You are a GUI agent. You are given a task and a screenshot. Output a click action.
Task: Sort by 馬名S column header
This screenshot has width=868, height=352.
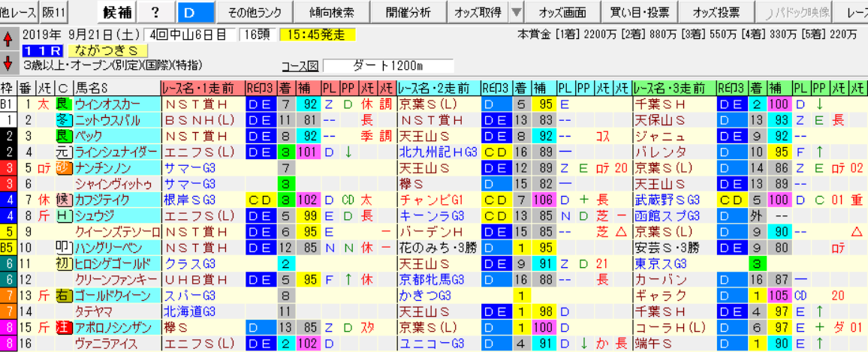[x=116, y=88]
